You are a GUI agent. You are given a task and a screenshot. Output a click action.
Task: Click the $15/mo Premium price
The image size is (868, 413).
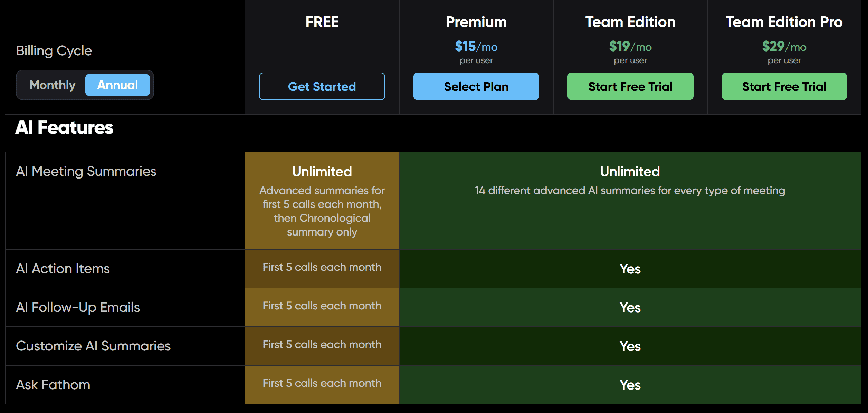[x=476, y=46]
